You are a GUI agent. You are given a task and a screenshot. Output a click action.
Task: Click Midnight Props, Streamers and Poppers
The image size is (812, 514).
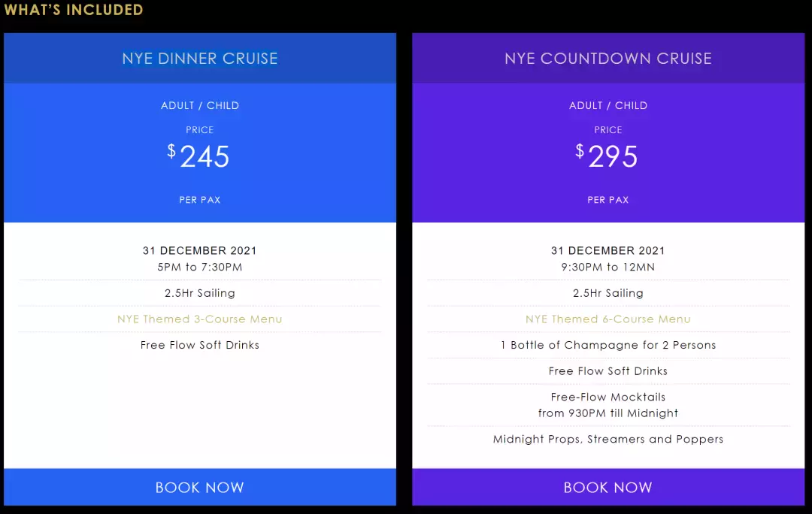607,439
